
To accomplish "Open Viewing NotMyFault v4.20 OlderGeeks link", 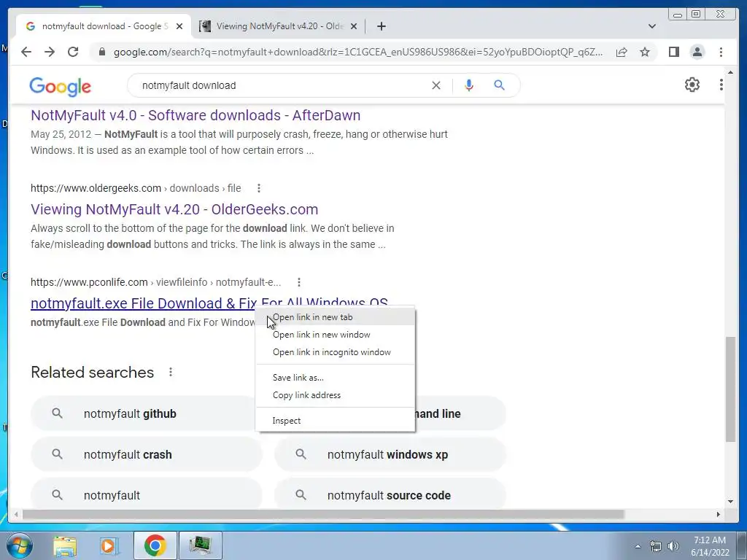I will click(174, 209).
